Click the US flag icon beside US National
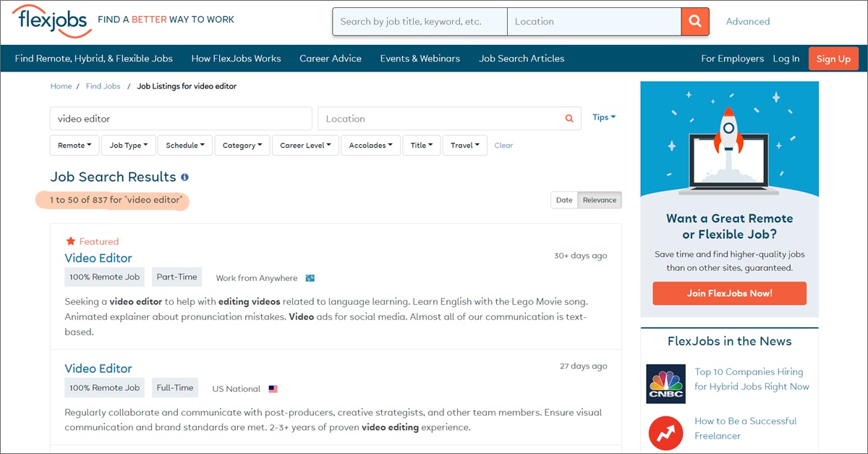Viewport: 868px width, 454px height. tap(273, 389)
